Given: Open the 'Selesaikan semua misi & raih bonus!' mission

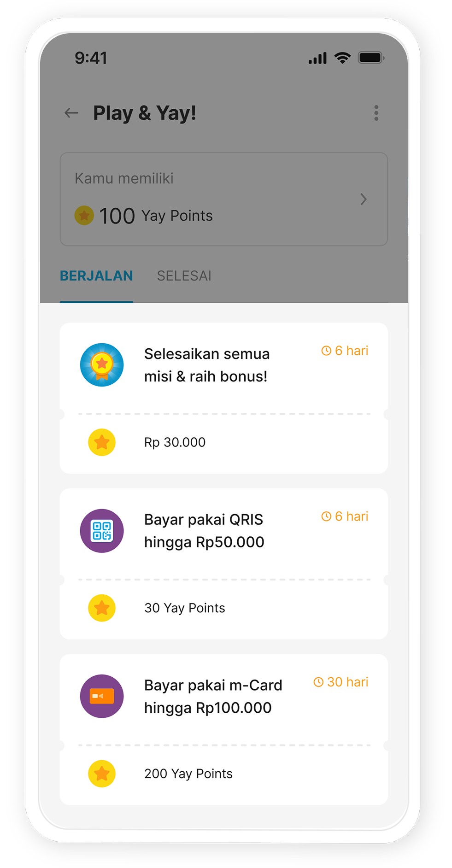Looking at the screenshot, I should 206,365.
